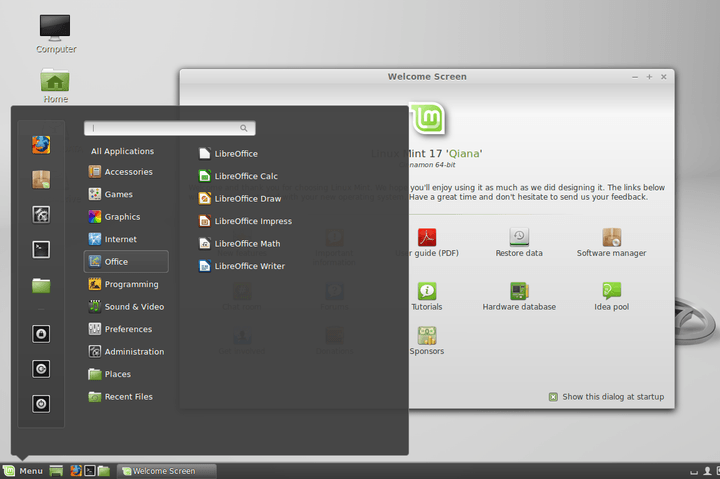Open the Computer desktop icon
The width and height of the screenshot is (720, 479).
[x=55, y=34]
